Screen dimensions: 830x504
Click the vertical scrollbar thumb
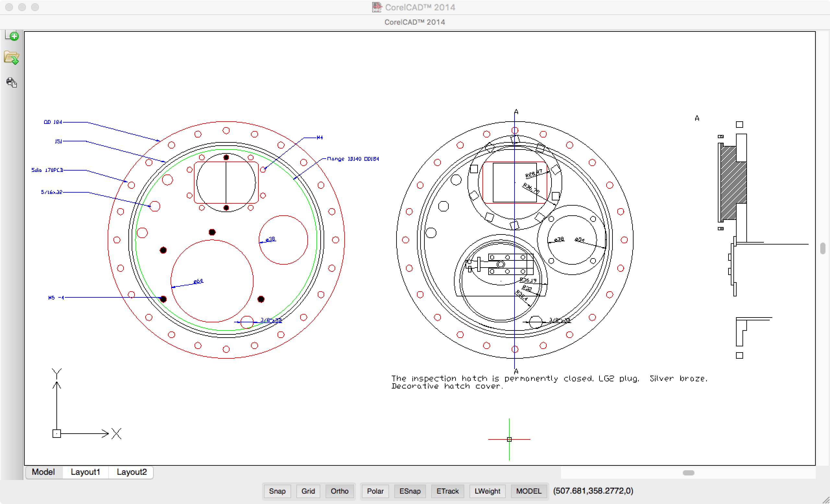pos(823,249)
